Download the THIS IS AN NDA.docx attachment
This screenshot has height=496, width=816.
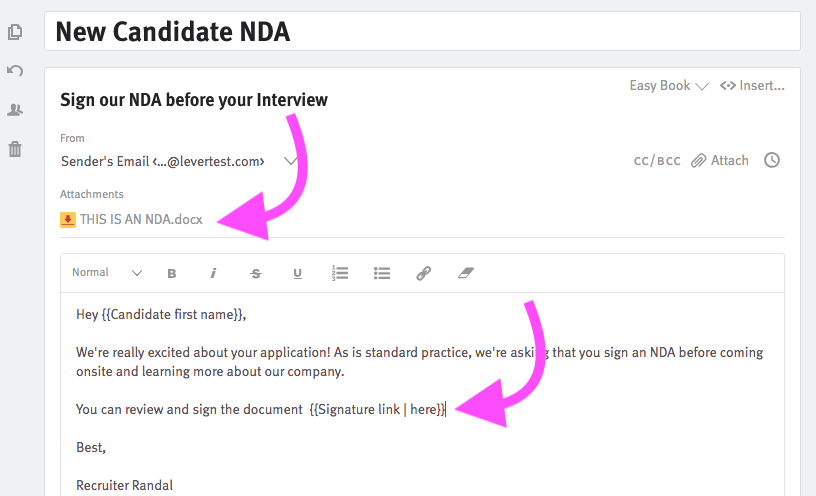click(132, 220)
